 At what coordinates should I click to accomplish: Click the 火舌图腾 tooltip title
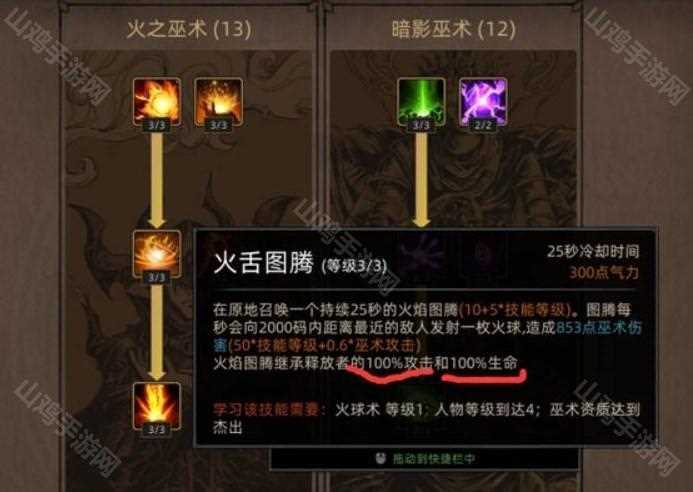[263, 263]
